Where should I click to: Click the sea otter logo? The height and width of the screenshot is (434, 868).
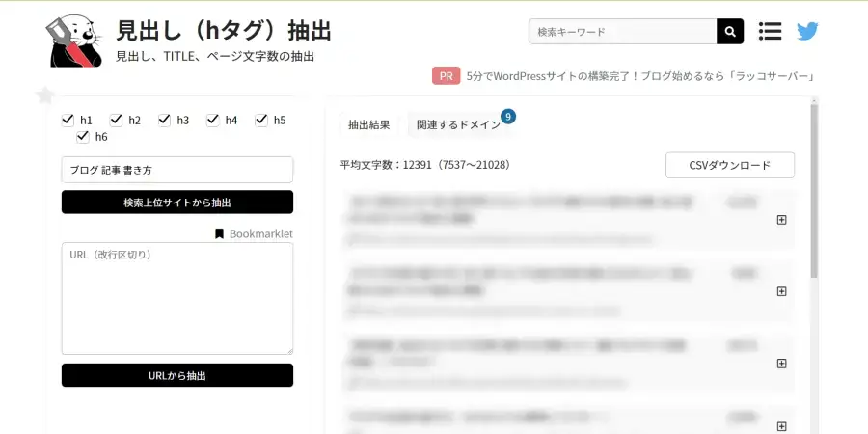[74, 41]
